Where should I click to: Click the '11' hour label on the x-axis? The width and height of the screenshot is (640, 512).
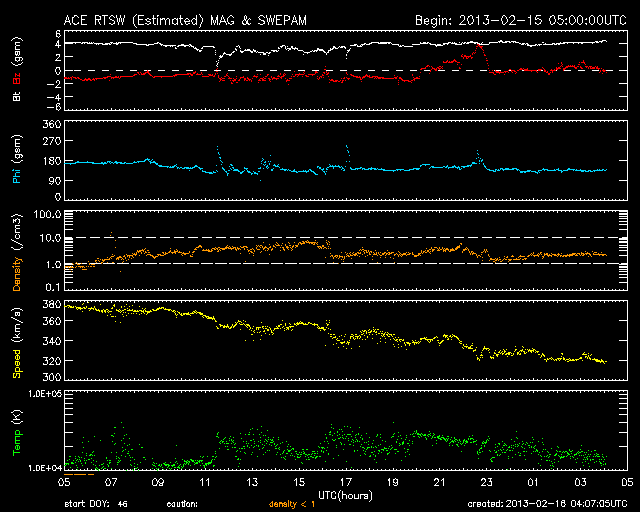(205, 482)
